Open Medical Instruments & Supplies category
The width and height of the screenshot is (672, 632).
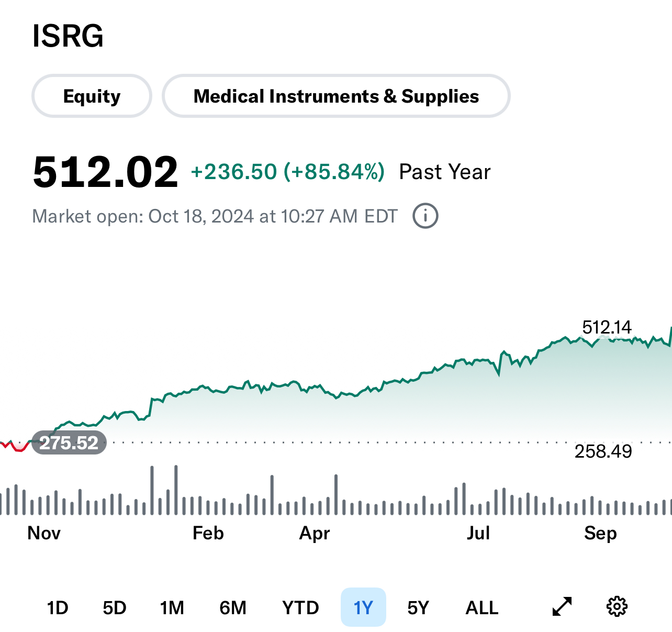(336, 96)
